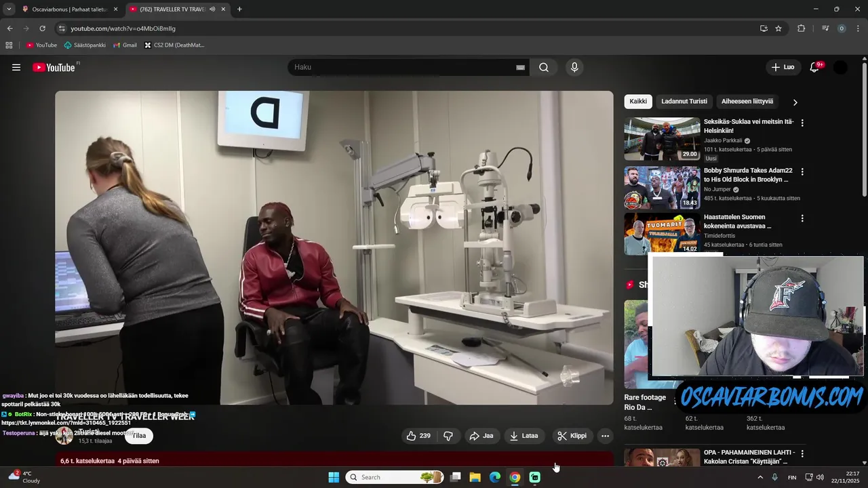The height and width of the screenshot is (488, 868).
Task: Start voice search with microphone icon
Action: pos(574,67)
